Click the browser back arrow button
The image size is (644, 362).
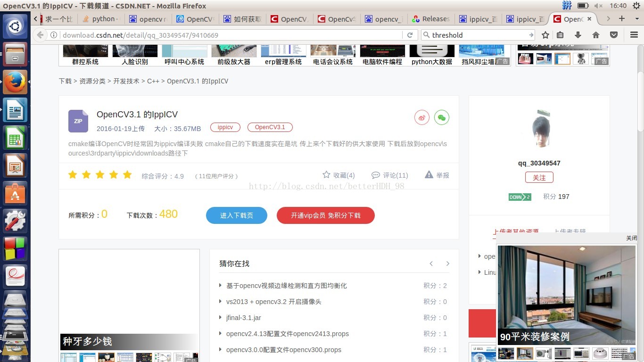click(40, 35)
